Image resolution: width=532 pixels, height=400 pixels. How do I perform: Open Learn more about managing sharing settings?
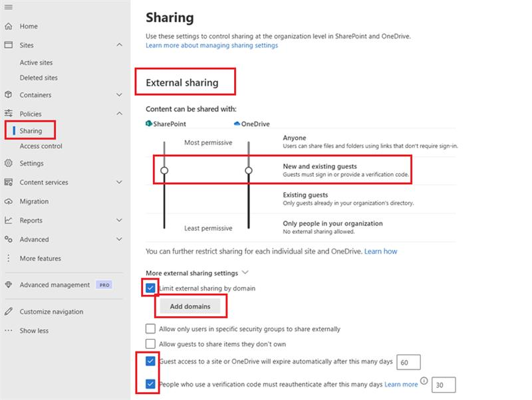point(211,45)
